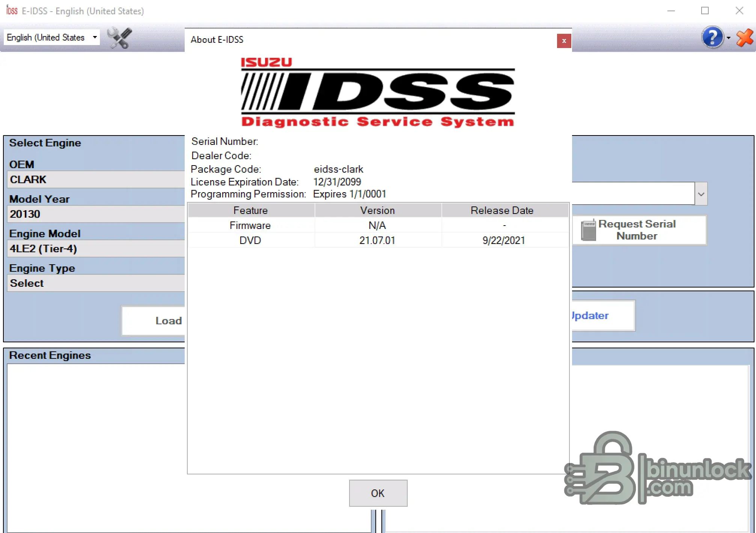Click the orange X exit icon in toolbar

(x=745, y=38)
